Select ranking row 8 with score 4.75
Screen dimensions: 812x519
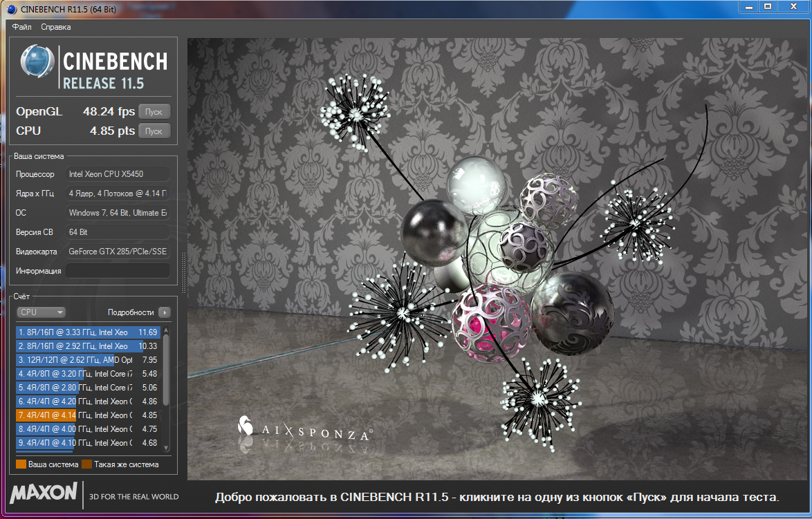pos(88,429)
